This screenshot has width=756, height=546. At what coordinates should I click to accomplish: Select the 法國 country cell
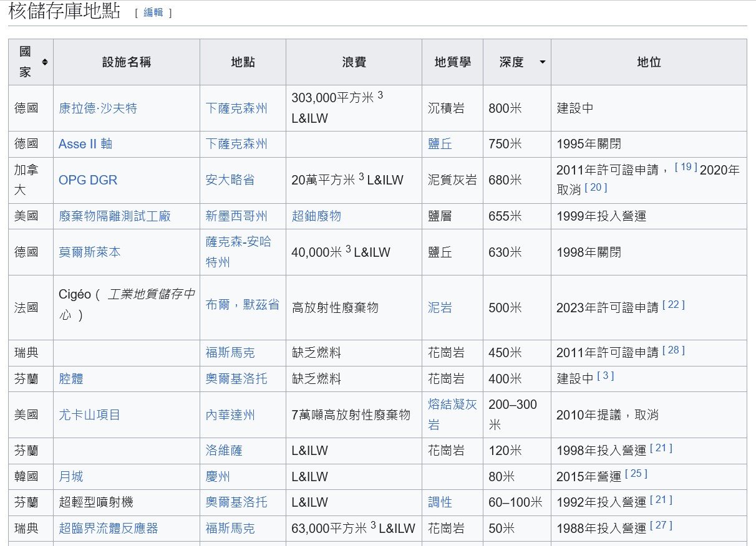(x=31, y=308)
